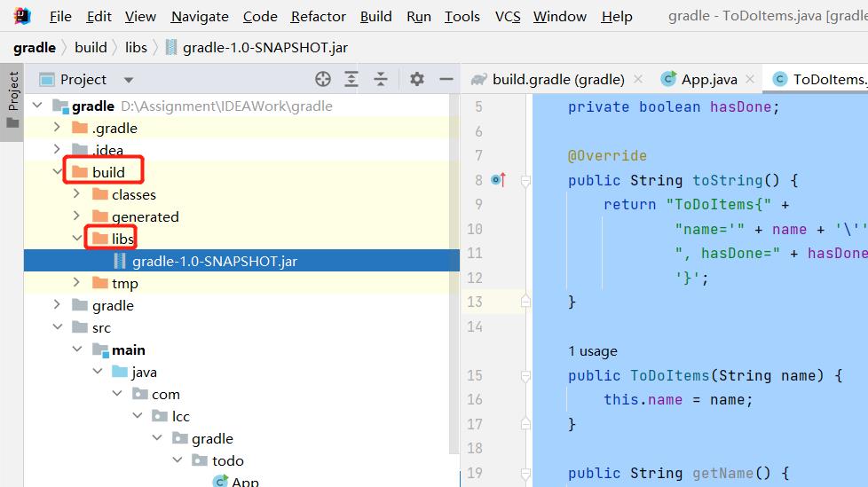Click the IntelliJ IDEA application logo icon
Image resolution: width=868 pixels, height=487 pixels.
[22, 16]
